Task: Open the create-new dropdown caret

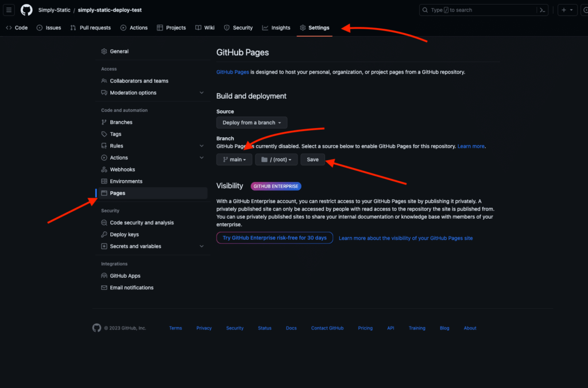Action: (571, 10)
